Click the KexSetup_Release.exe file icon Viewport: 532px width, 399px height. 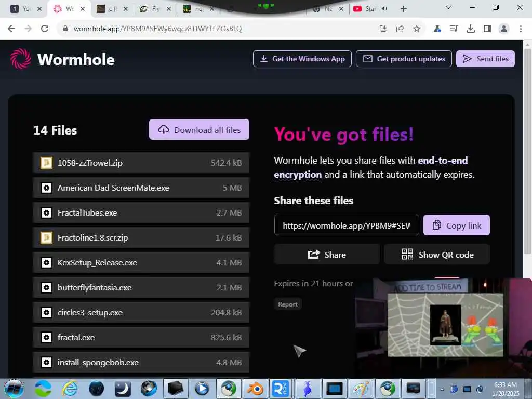[46, 262]
